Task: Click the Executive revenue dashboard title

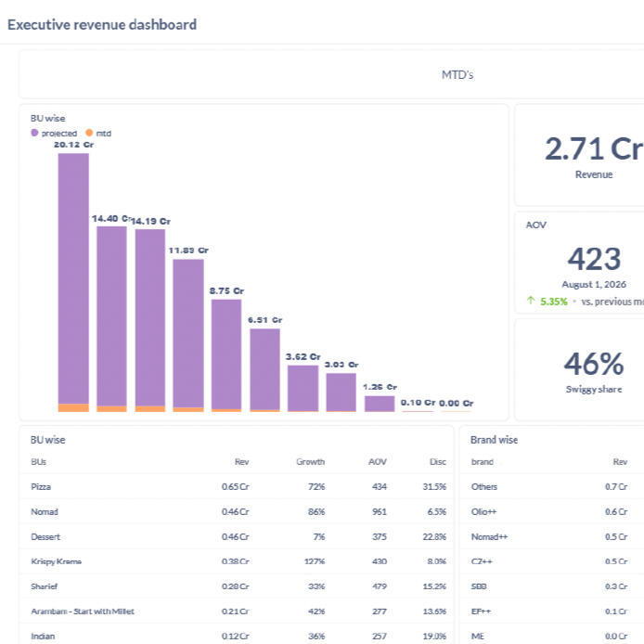Action: coord(102,25)
